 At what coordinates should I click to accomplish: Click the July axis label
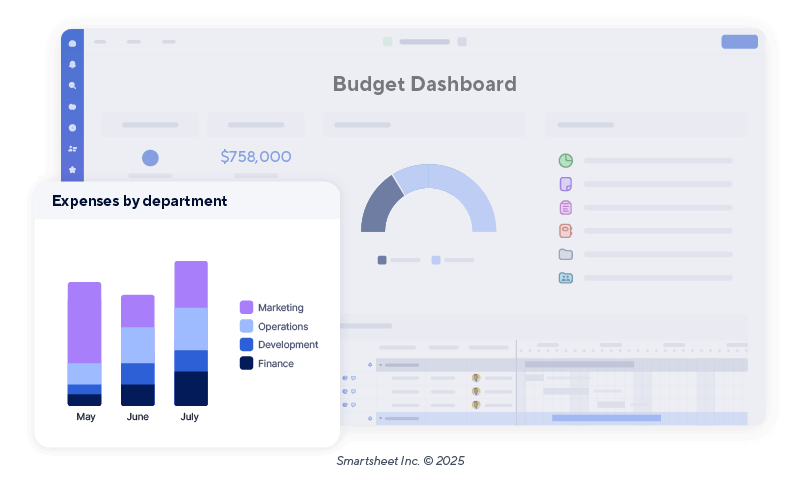click(x=189, y=417)
